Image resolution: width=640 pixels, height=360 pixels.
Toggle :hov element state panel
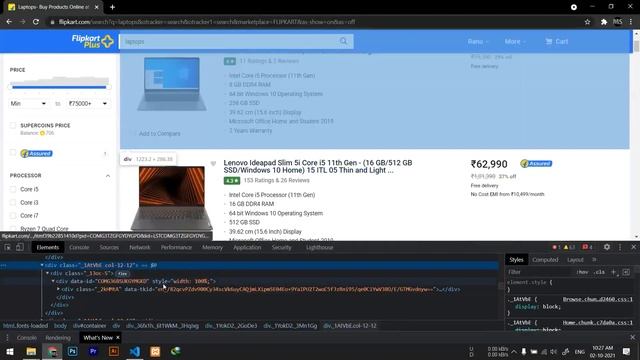coord(582,272)
